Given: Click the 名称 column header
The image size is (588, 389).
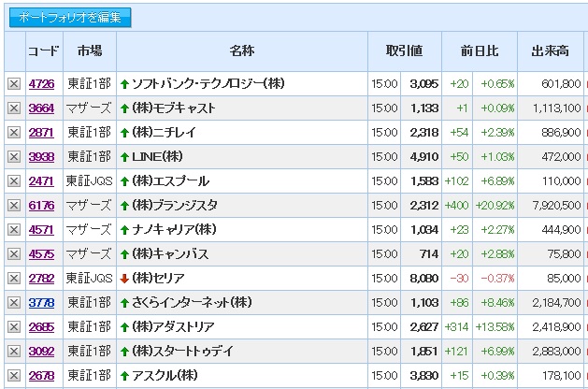Looking at the screenshot, I should [x=241, y=51].
